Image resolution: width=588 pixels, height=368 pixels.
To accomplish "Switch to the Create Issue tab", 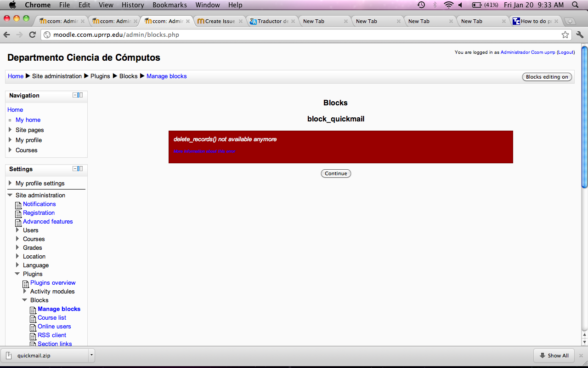I will 220,21.
